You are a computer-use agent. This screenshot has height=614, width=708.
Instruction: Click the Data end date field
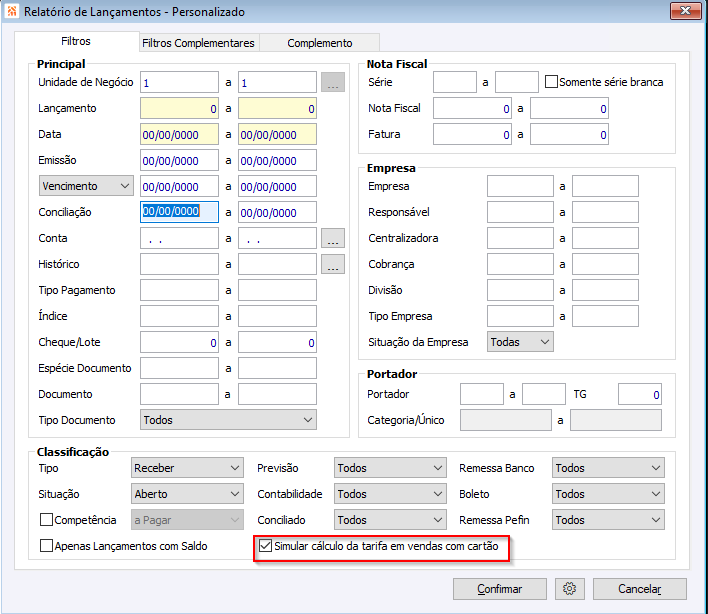[277, 134]
